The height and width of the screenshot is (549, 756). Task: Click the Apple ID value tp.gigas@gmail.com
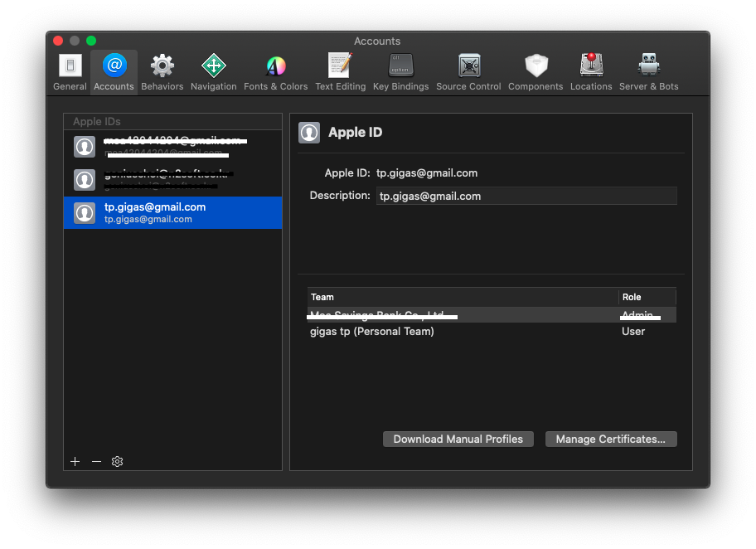coord(427,173)
